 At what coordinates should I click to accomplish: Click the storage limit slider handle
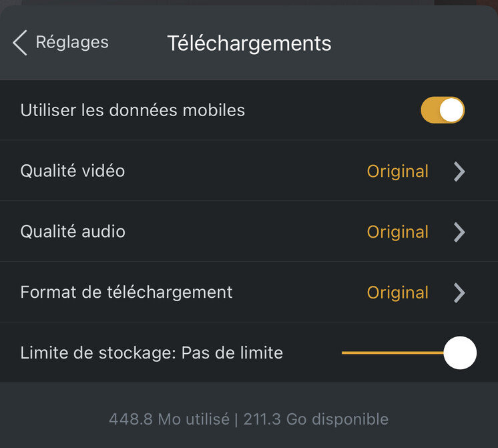pyautogui.click(x=460, y=353)
